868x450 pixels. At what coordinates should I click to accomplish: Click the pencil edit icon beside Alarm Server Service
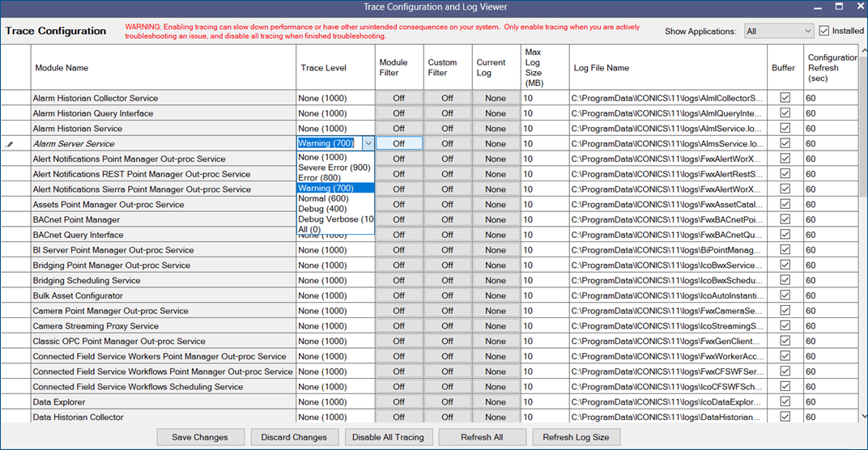[x=9, y=144]
